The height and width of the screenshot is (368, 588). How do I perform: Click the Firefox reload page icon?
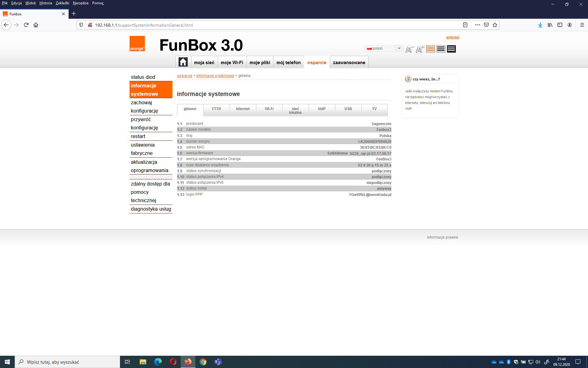click(x=26, y=25)
